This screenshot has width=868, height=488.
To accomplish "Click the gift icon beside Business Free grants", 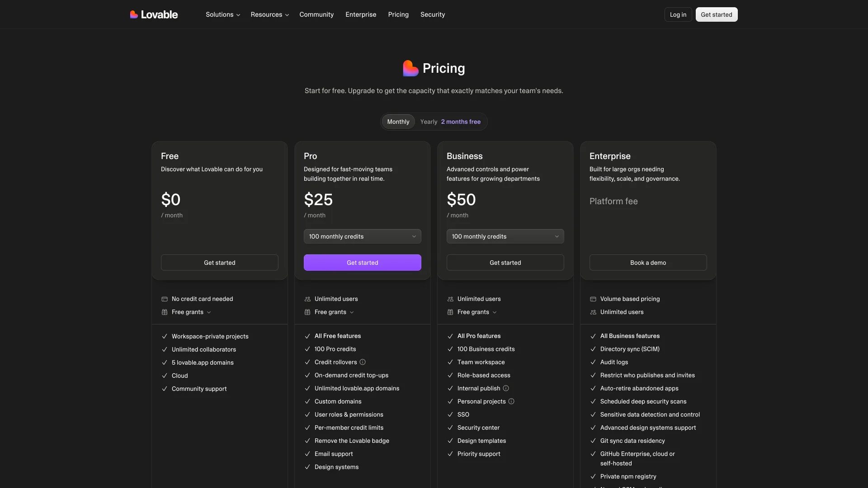I will pyautogui.click(x=450, y=312).
